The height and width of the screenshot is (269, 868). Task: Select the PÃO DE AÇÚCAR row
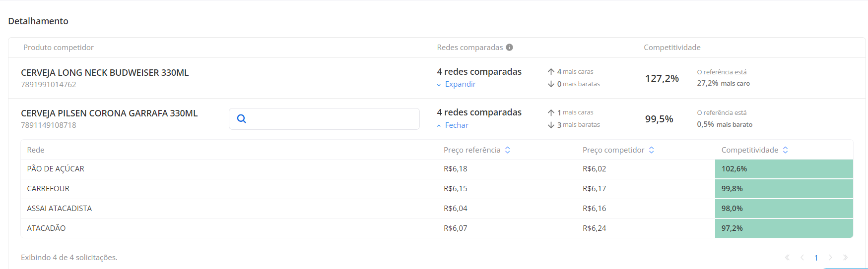click(x=437, y=169)
